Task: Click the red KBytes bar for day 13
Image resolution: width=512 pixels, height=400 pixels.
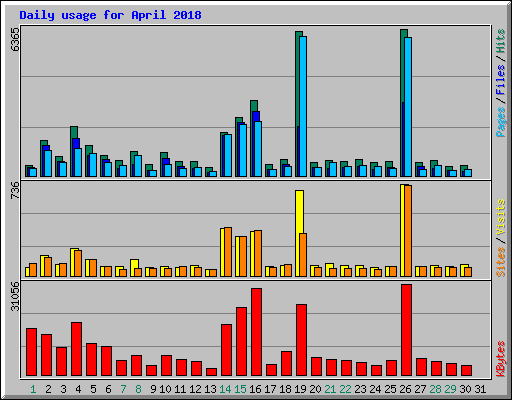Action: pos(211,372)
